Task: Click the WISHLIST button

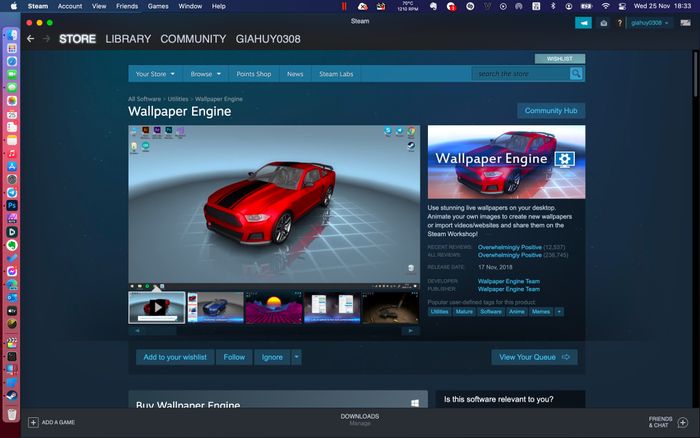Action: tap(560, 58)
